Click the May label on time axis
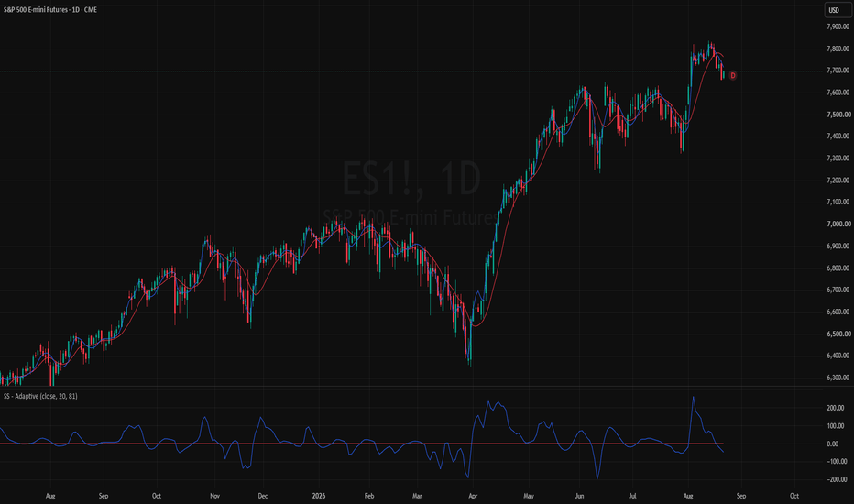The image size is (854, 504). pyautogui.click(x=529, y=496)
